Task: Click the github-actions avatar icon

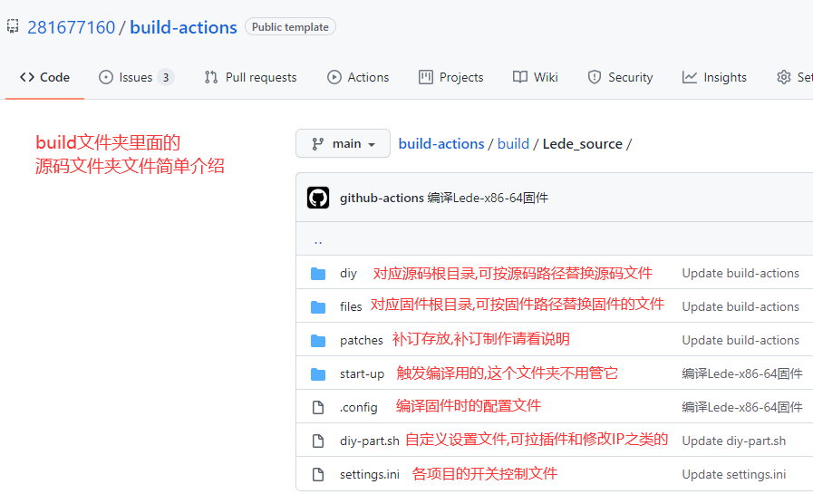Action: coord(318,198)
